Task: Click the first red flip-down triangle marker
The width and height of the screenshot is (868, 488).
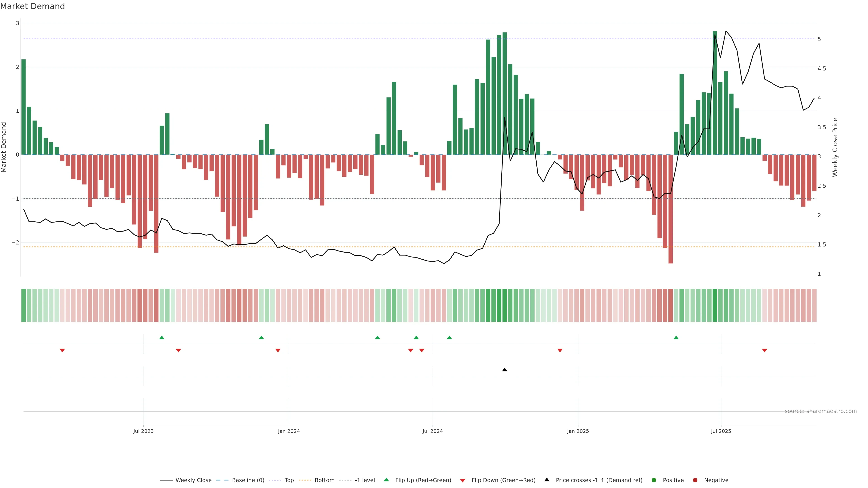Action: 62,351
